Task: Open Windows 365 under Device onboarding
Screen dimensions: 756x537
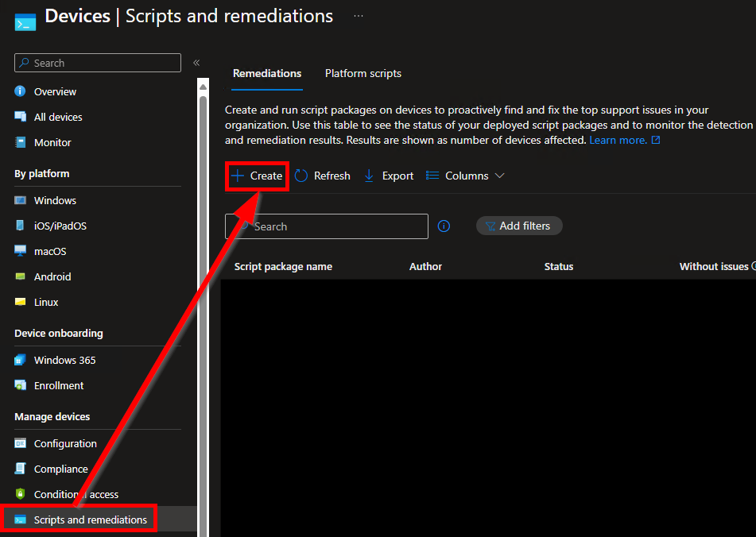Action: pos(64,360)
